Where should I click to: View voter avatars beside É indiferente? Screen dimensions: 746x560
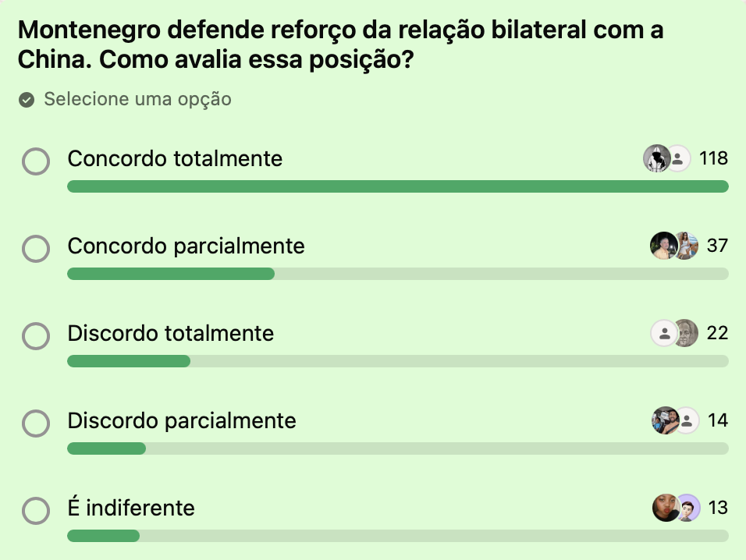[676, 508]
